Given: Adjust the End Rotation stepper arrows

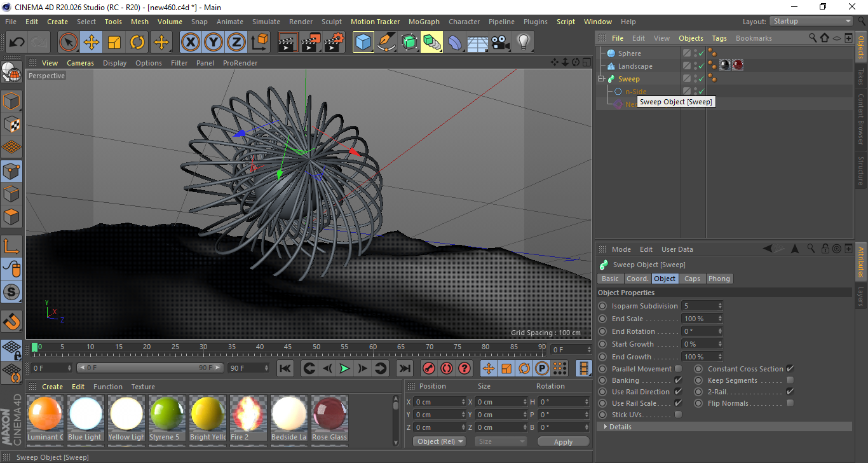Looking at the screenshot, I should (x=720, y=331).
